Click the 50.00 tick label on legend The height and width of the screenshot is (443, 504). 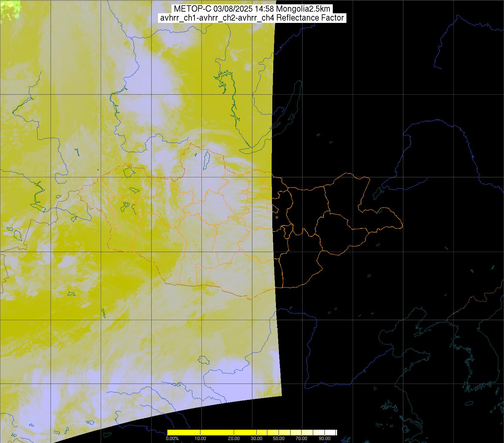[x=279, y=439]
